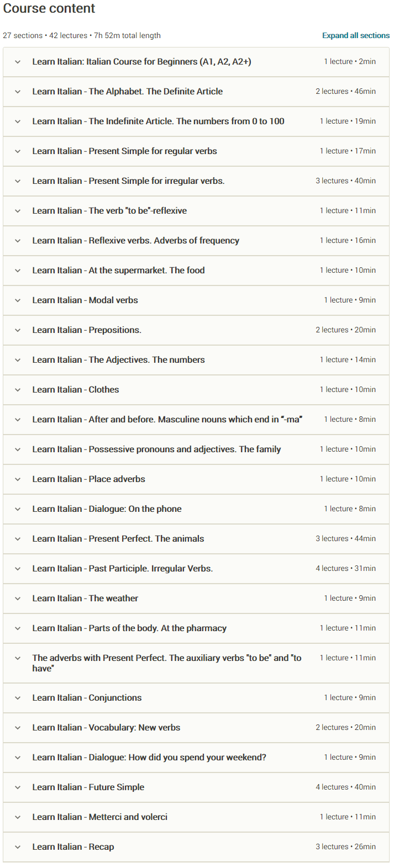
Task: Click chevron beside Place adverbs section
Action: click(18, 479)
